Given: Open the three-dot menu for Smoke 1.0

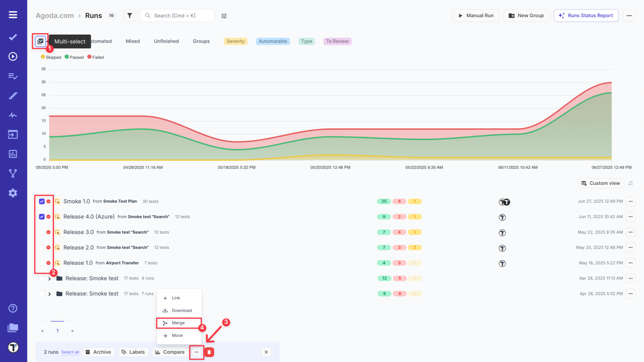Looking at the screenshot, I should coord(630,201).
